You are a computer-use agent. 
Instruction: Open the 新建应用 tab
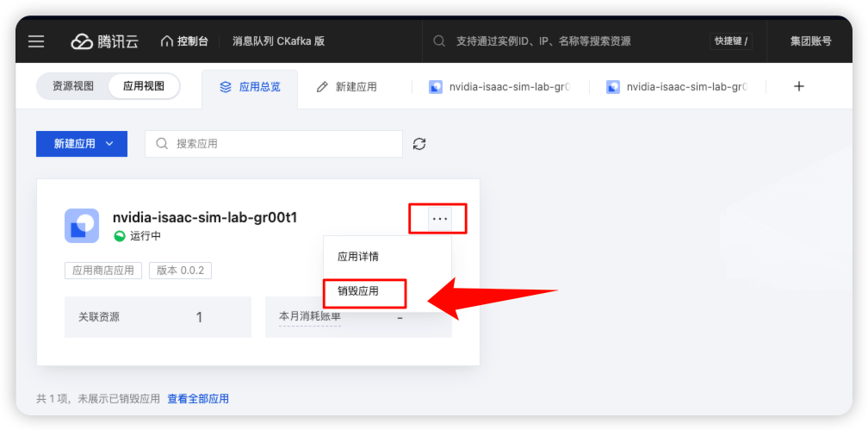point(346,88)
